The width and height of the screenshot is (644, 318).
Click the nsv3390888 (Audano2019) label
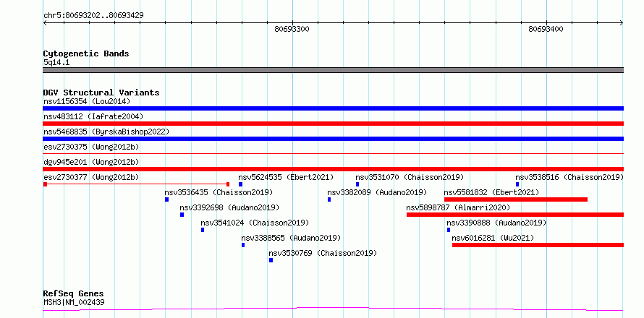(x=496, y=223)
